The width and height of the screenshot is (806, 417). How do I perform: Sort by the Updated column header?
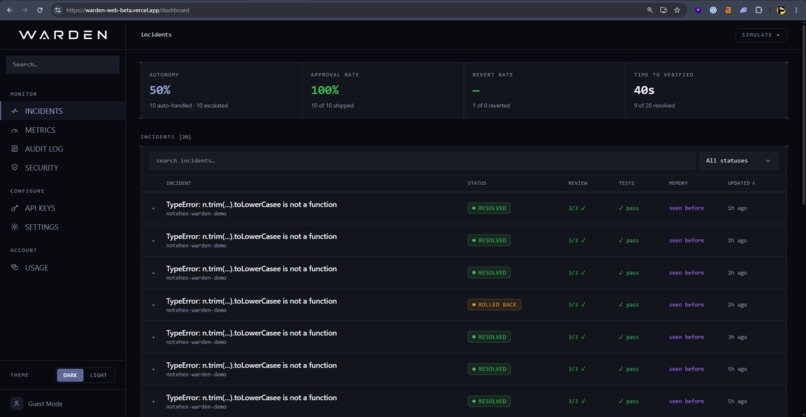[x=741, y=183]
